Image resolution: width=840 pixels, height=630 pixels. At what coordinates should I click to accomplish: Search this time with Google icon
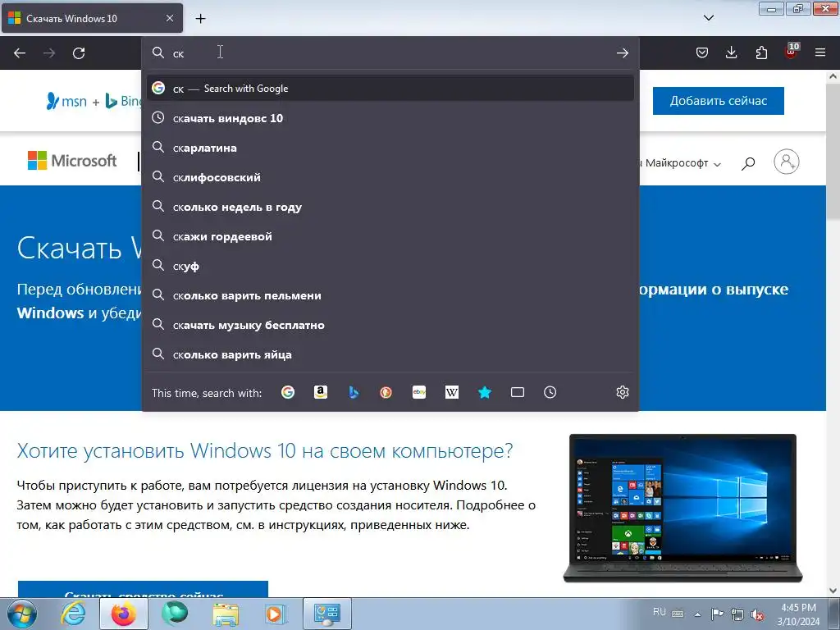[x=288, y=392]
